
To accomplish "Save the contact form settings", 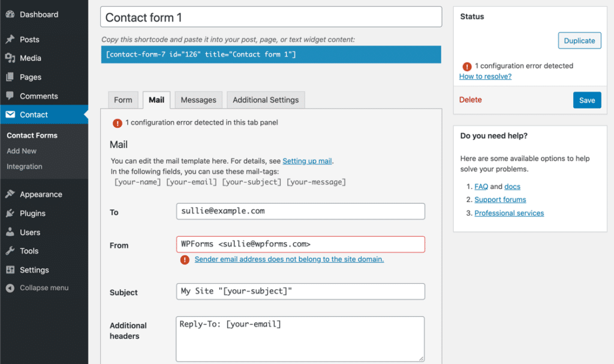I will [x=587, y=100].
